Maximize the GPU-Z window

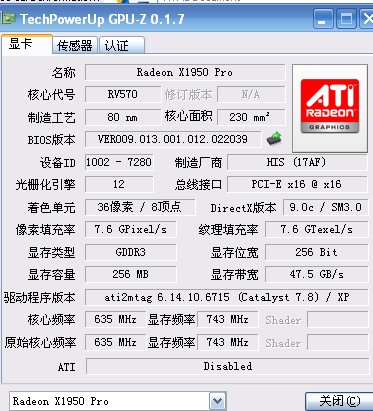pyautogui.click(x=346, y=19)
